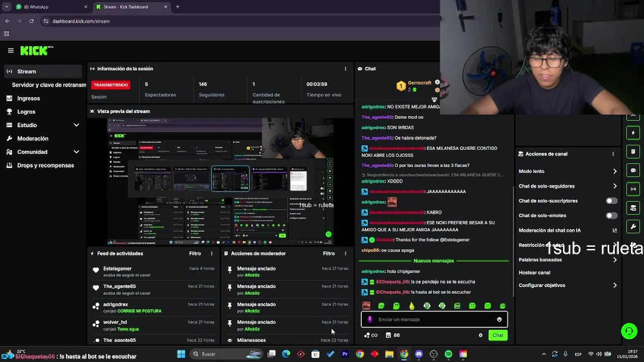Select wolver_hd Tomo agua entry
644x362 pixels.
(x=153, y=325)
